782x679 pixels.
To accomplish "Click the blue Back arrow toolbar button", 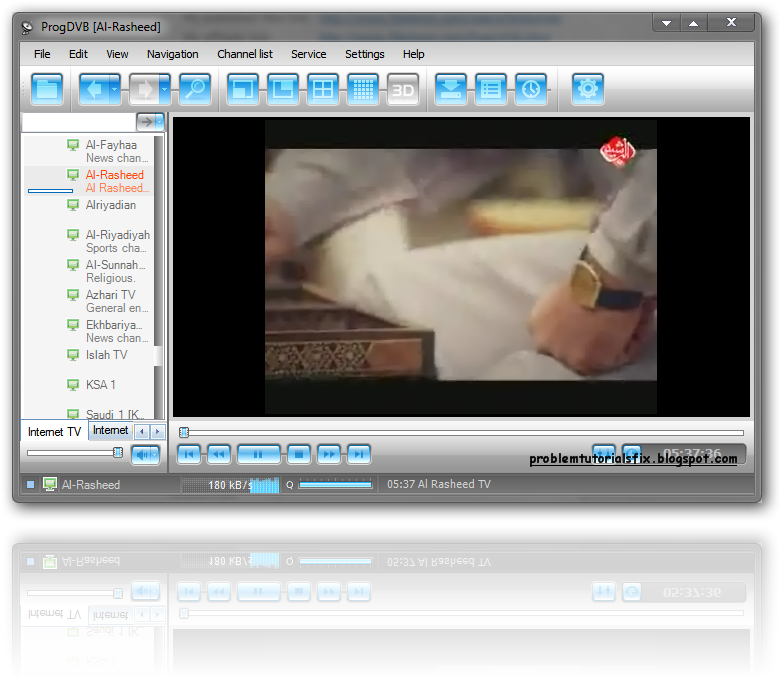I will 94,89.
